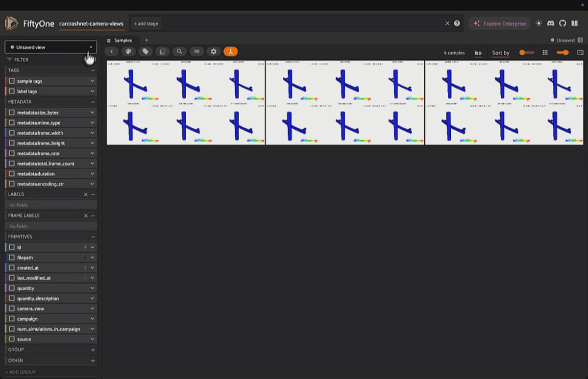Click the 9 samples count text
The image size is (588, 379).
[x=454, y=53]
